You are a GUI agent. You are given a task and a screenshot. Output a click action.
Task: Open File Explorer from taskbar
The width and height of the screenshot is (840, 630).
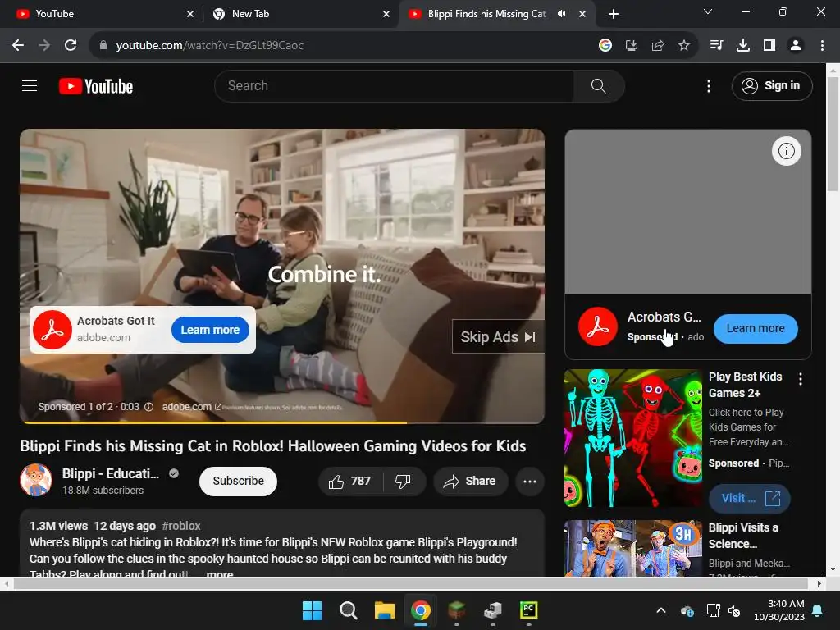pyautogui.click(x=384, y=610)
